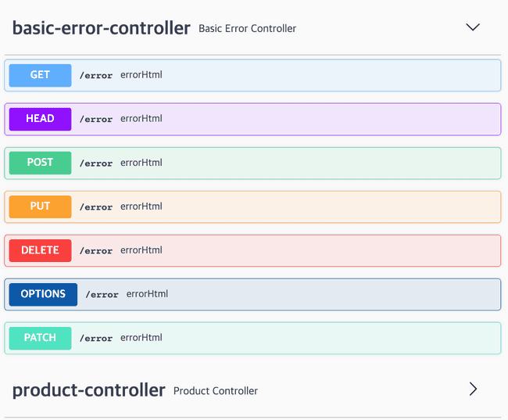Viewport: 508px width, 420px height.
Task: Collapse the basic-error-controller section chevron
Action: pos(472,27)
